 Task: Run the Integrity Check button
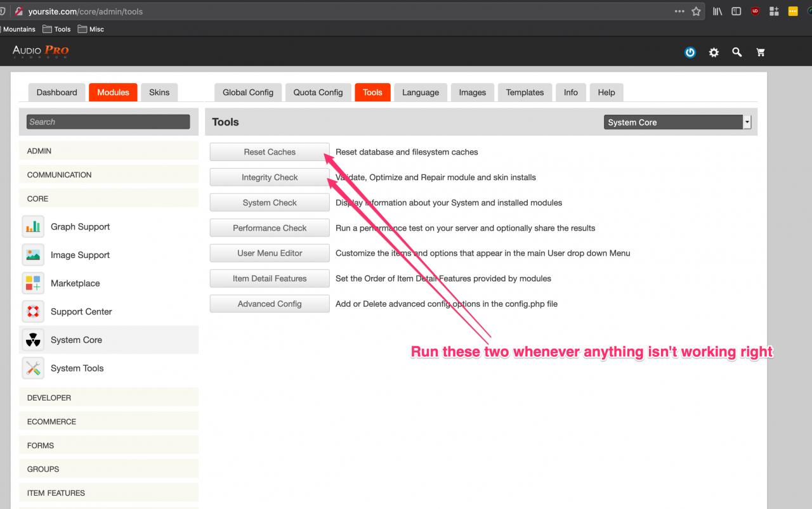tap(270, 177)
